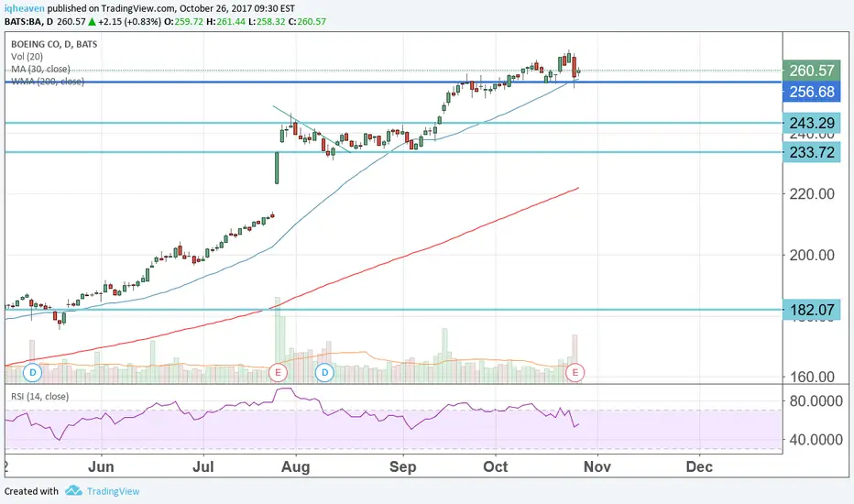
Task: Click the C:260.57 close value
Action: pyautogui.click(x=307, y=22)
